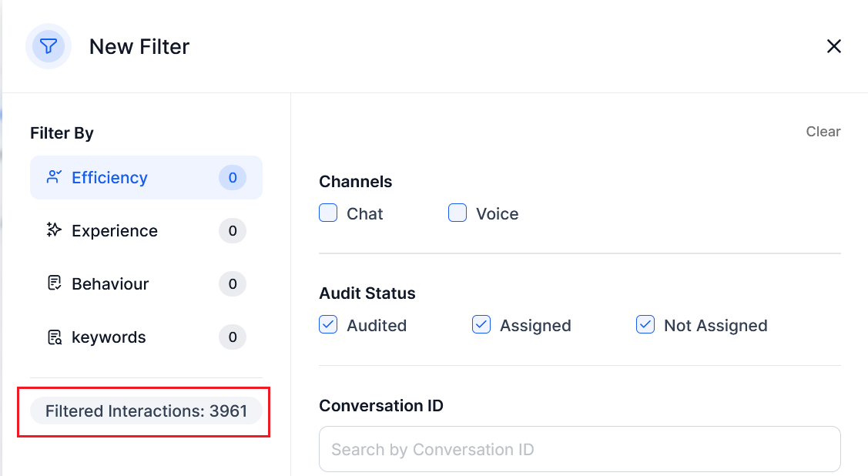The width and height of the screenshot is (868, 476).
Task: Click the Clear link
Action: click(823, 132)
